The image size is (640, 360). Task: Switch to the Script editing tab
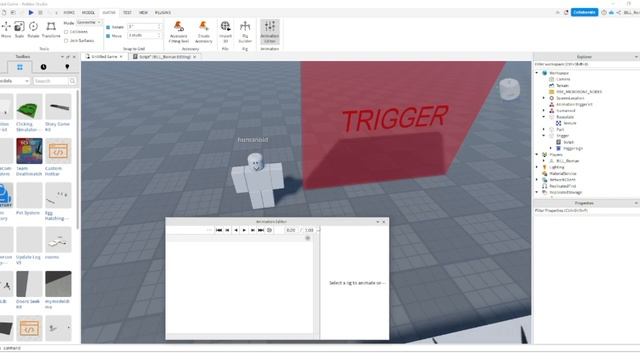click(165, 57)
